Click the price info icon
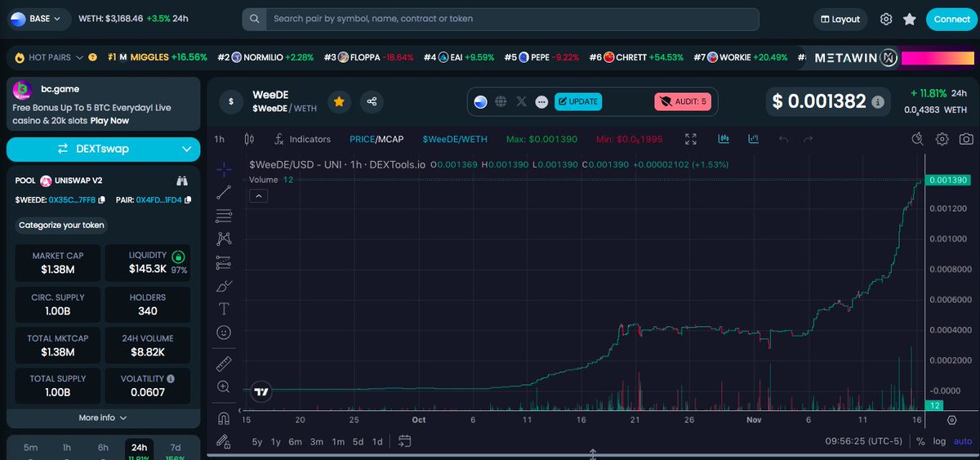 tap(878, 102)
